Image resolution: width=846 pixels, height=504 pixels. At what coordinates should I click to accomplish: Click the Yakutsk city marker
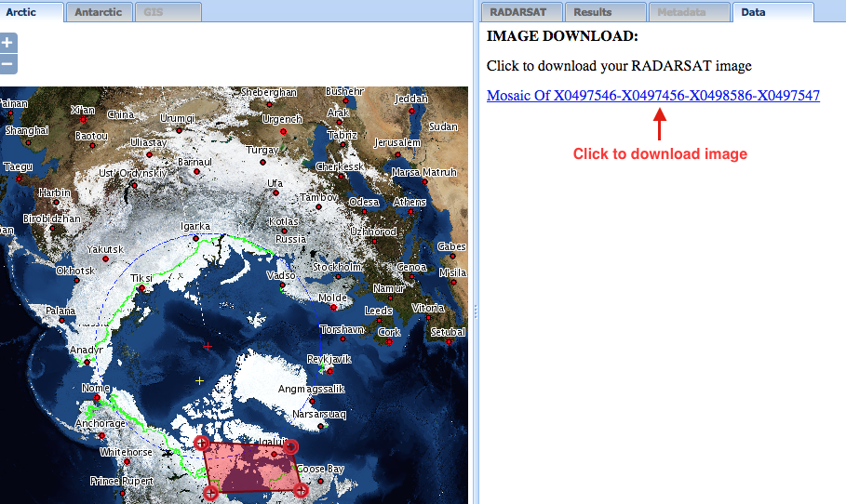point(106,259)
